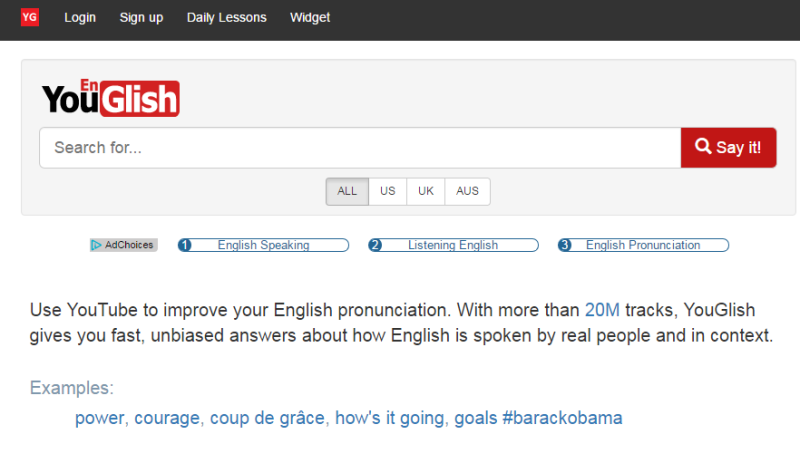Focus the Search for... input field
The height and width of the screenshot is (463, 800).
pos(360,148)
